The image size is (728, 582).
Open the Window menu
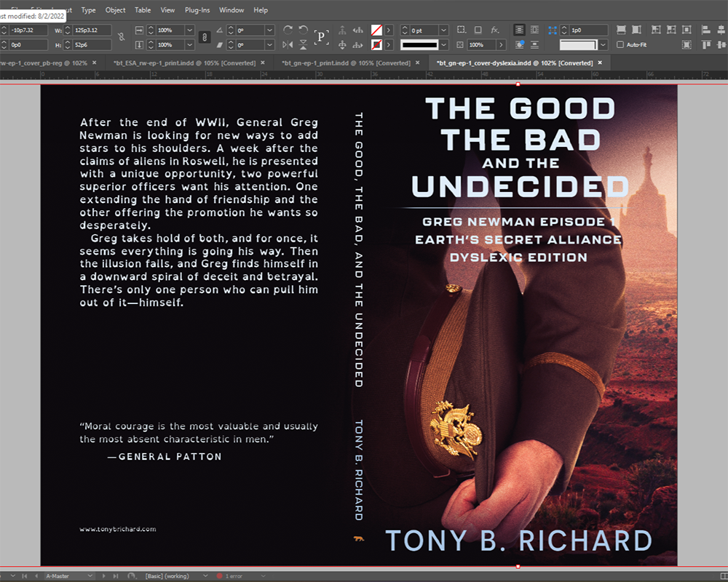pyautogui.click(x=232, y=9)
